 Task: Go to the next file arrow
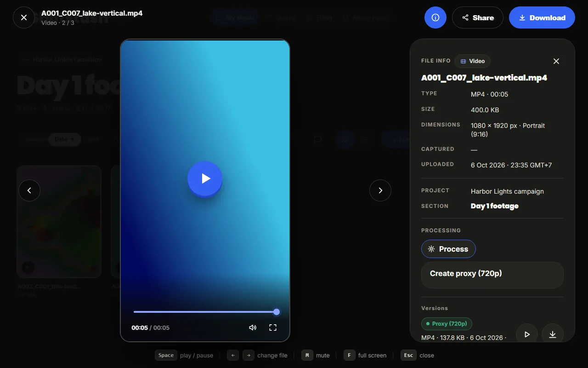380,190
